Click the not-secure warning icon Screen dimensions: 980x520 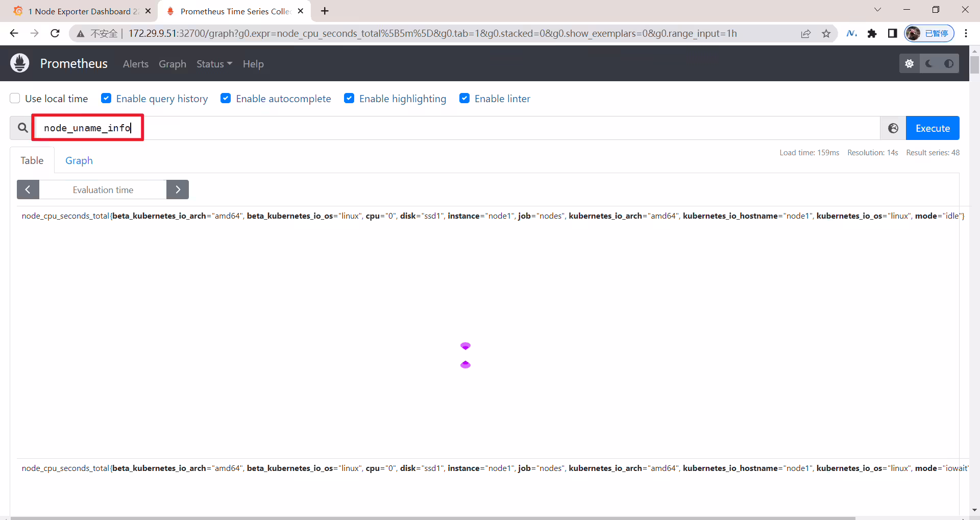[80, 34]
